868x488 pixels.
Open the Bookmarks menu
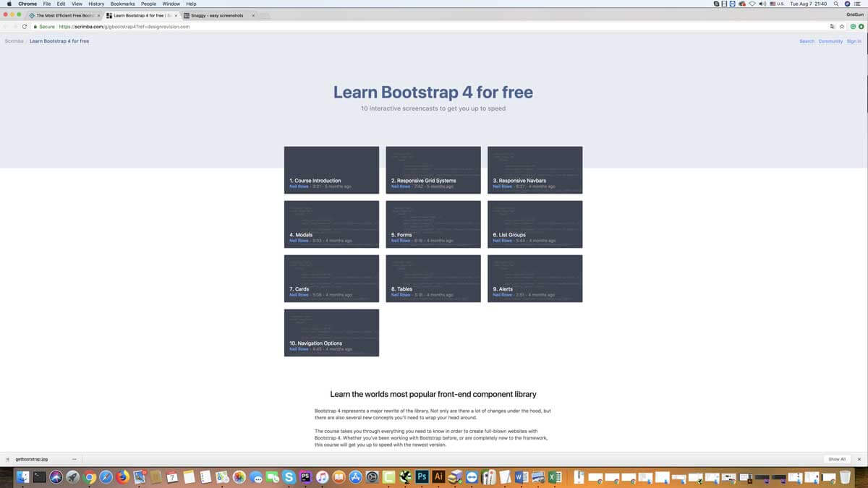[123, 4]
